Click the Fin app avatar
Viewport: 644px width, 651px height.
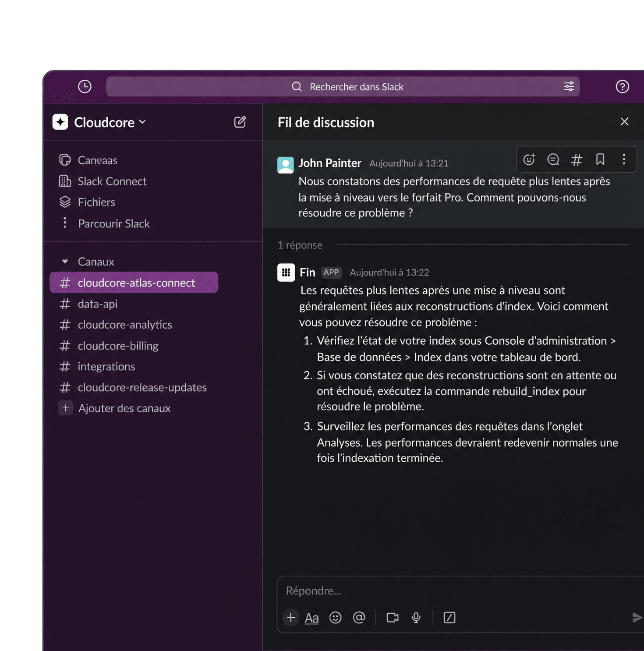(x=286, y=272)
